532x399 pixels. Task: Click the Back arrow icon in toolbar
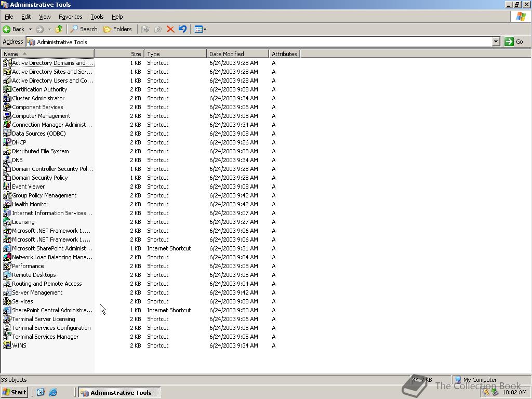tap(6, 29)
